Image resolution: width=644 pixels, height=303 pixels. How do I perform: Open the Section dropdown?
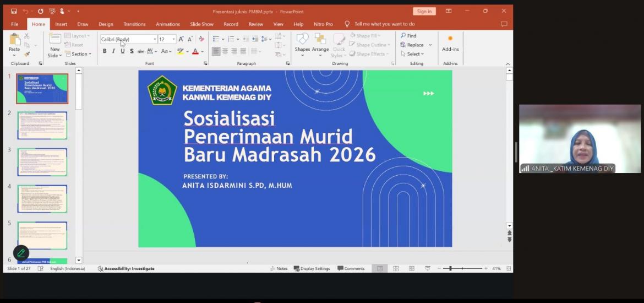pos(78,54)
